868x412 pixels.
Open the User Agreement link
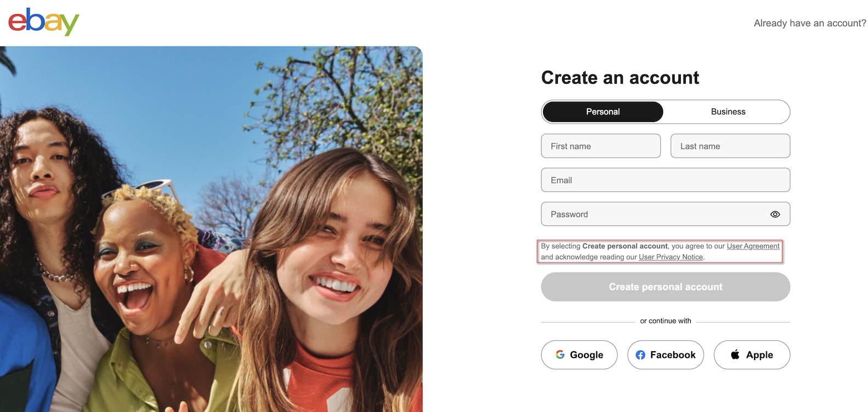pos(753,246)
